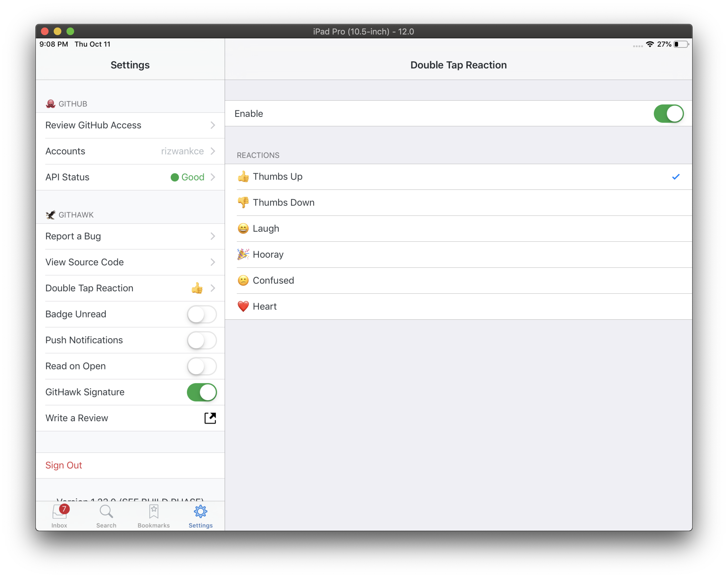Click the Confused face emoji icon
The width and height of the screenshot is (728, 578).
coord(243,280)
